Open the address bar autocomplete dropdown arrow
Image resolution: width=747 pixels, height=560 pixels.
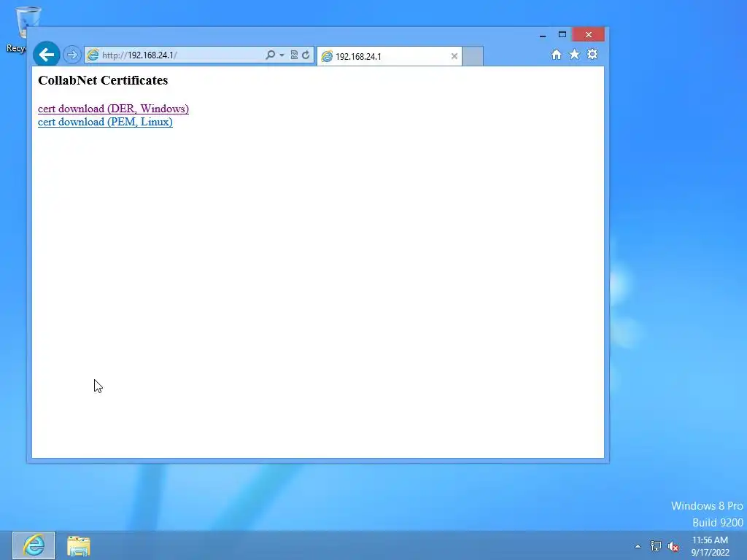click(x=282, y=55)
